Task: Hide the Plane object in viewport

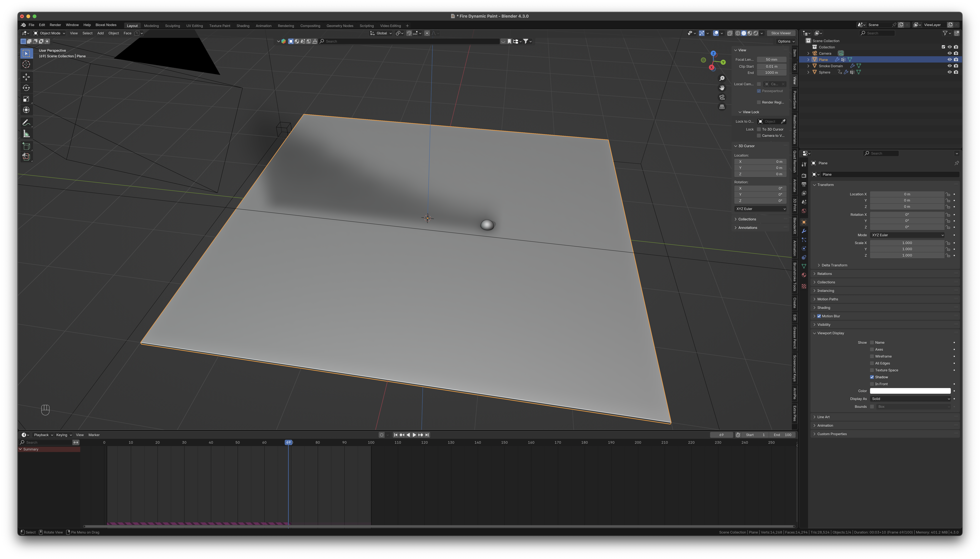Action: tap(950, 60)
